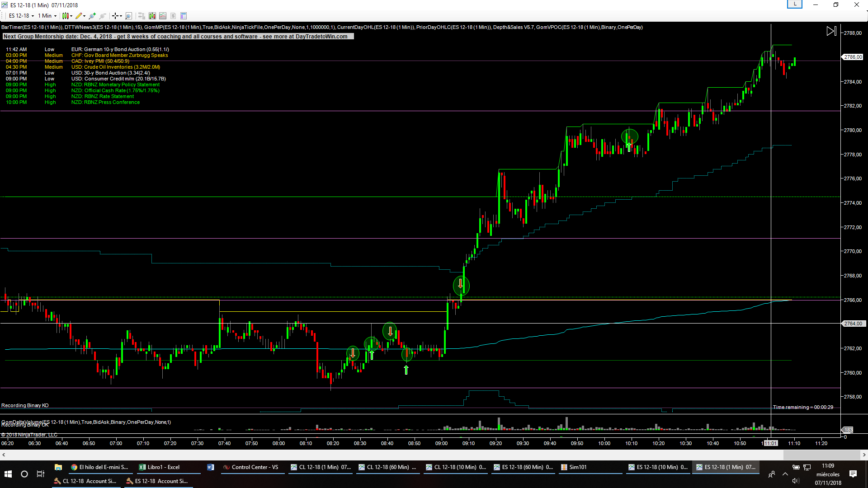The width and height of the screenshot is (868, 488).
Task: Expand the 1 Min interval selector
Action: 47,16
